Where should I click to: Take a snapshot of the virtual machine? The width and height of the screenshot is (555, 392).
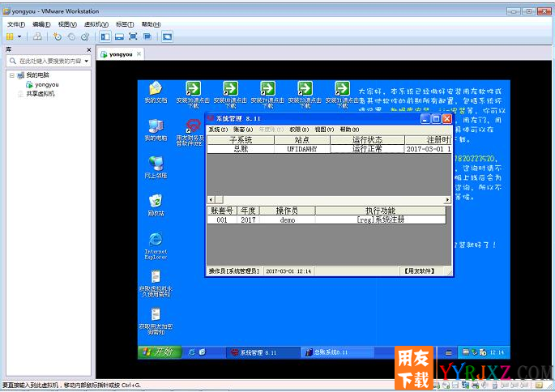58,36
